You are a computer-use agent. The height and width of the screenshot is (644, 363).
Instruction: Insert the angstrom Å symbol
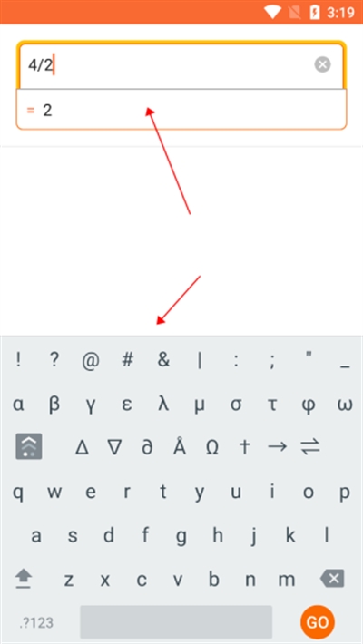point(180,446)
